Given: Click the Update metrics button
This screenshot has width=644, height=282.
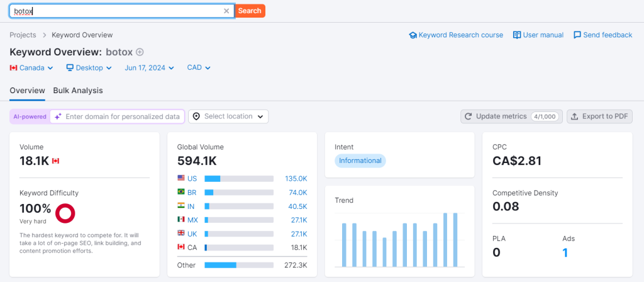Looking at the screenshot, I should coord(511,116).
